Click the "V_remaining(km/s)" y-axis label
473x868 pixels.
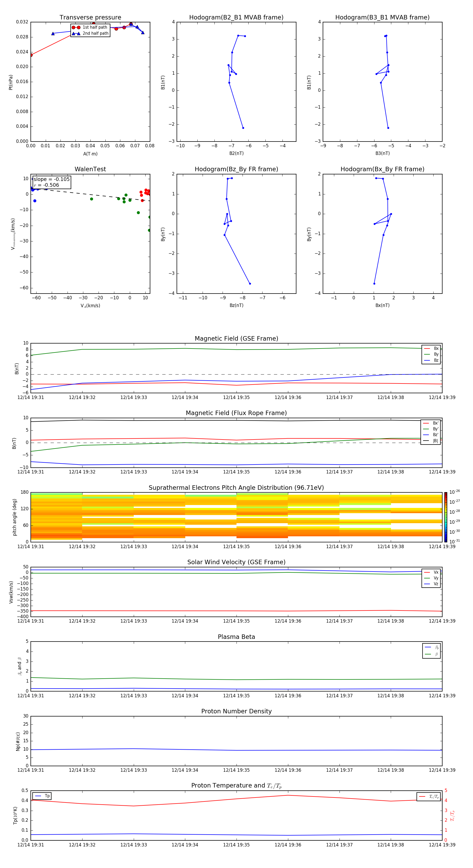(13, 234)
